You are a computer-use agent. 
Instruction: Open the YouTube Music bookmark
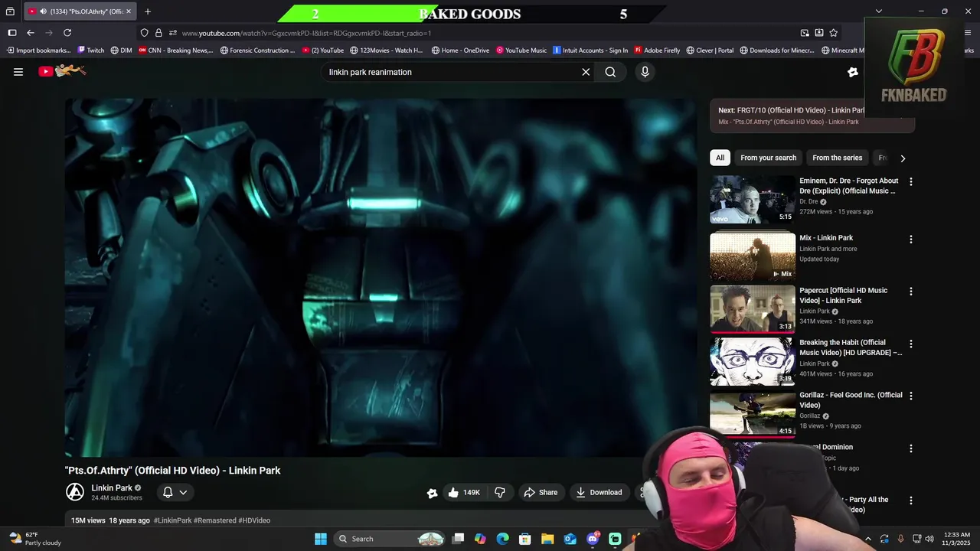(x=521, y=51)
